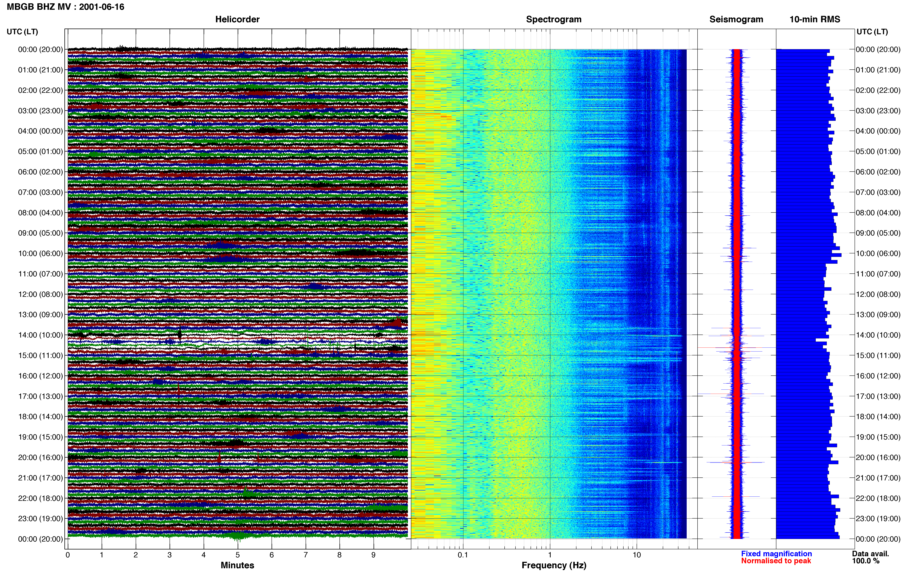
Task: Click the frequency tick label '0.1'
Action: click(463, 555)
